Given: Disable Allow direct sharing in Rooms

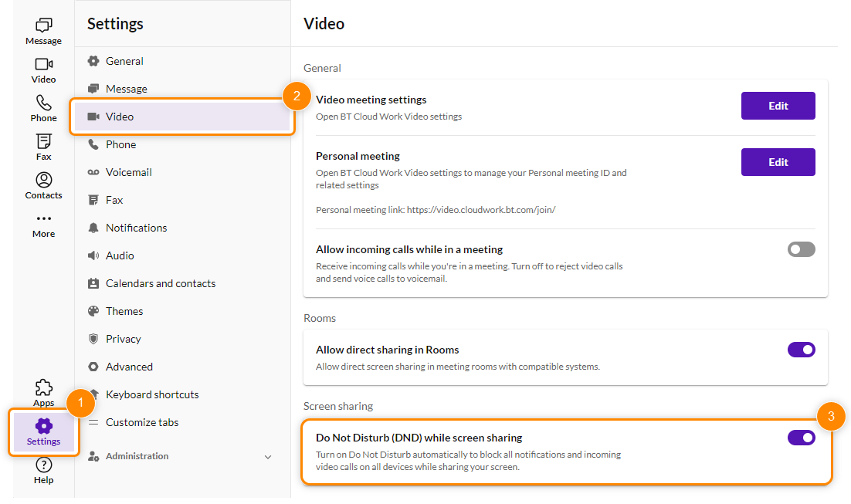Looking at the screenshot, I should click(801, 350).
